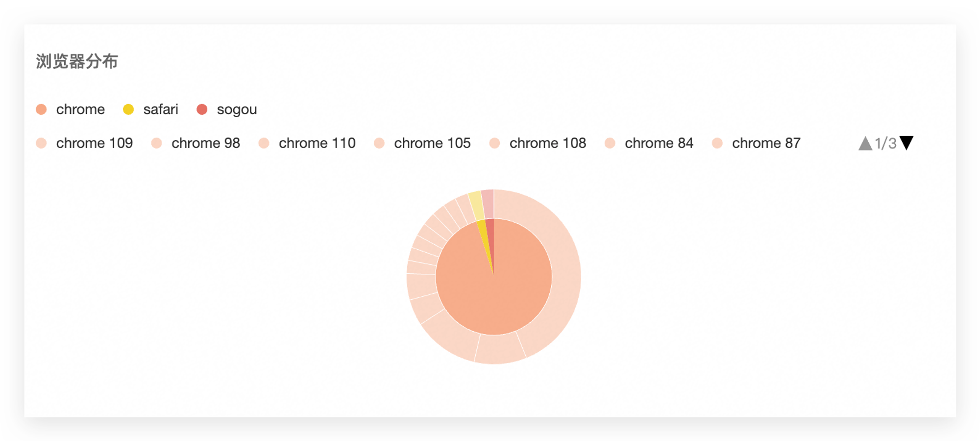The width and height of the screenshot is (980, 441).
Task: Click the red sogou legend dot
Action: click(202, 109)
